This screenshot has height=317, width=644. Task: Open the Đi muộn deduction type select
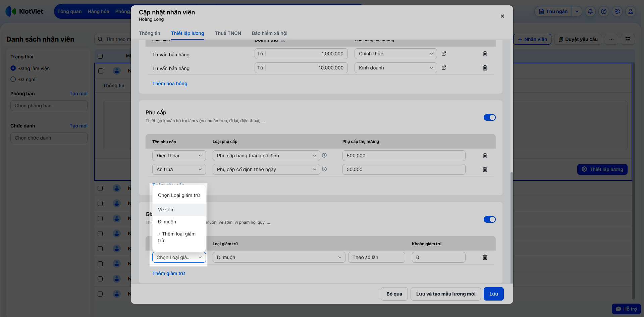coord(279,257)
